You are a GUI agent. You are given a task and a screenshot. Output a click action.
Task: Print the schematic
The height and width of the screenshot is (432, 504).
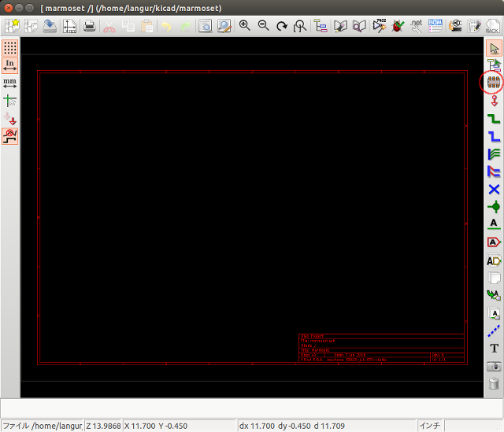point(89,26)
